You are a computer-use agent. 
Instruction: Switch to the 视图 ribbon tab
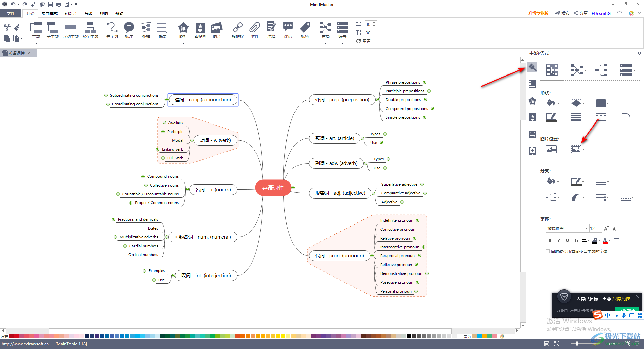point(104,13)
